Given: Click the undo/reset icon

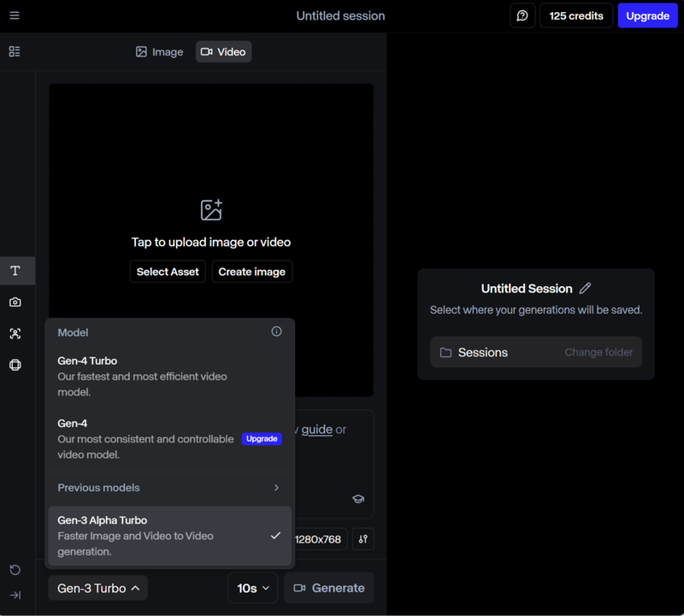Looking at the screenshot, I should tap(15, 569).
